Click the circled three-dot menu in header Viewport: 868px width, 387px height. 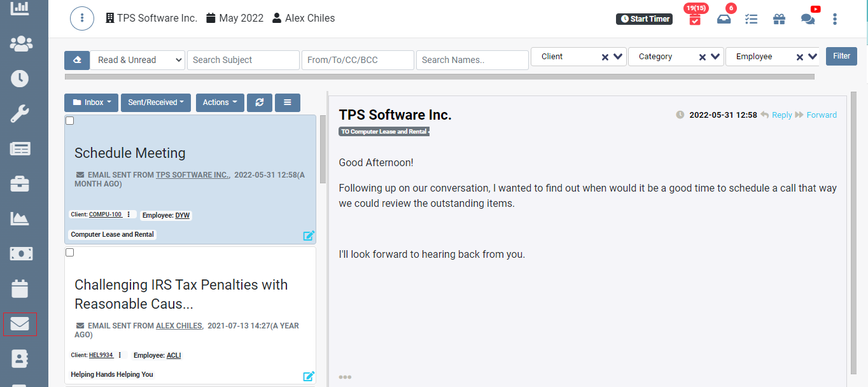pos(82,18)
